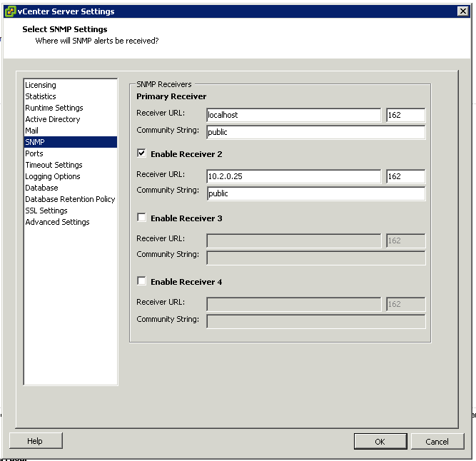Image resolution: width=476 pixels, height=461 pixels.
Task: Click the vCenter icon in the title bar
Action: [x=10, y=11]
